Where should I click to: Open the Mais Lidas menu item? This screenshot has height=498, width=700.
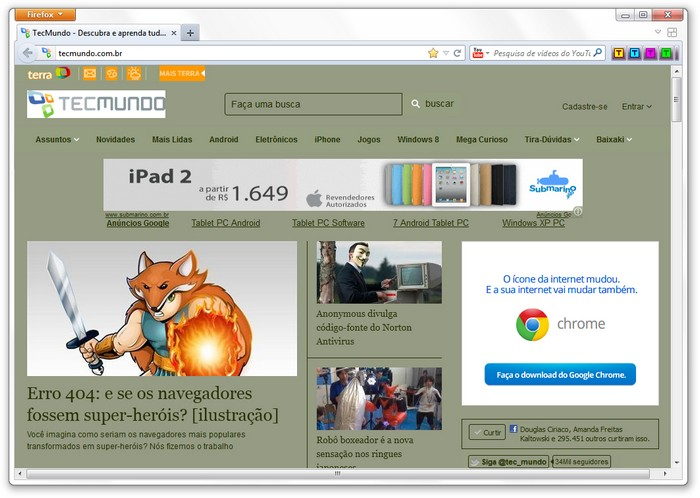coord(172,140)
